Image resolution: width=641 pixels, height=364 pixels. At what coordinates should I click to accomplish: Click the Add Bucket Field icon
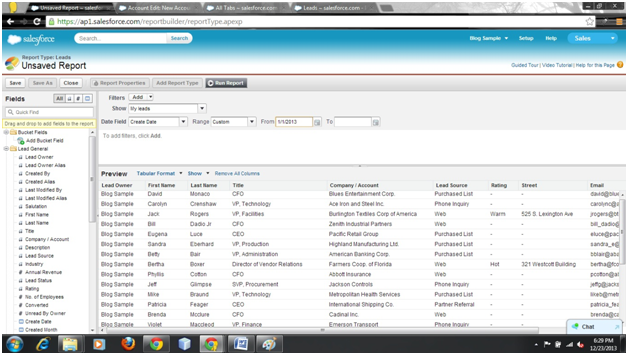21,141
